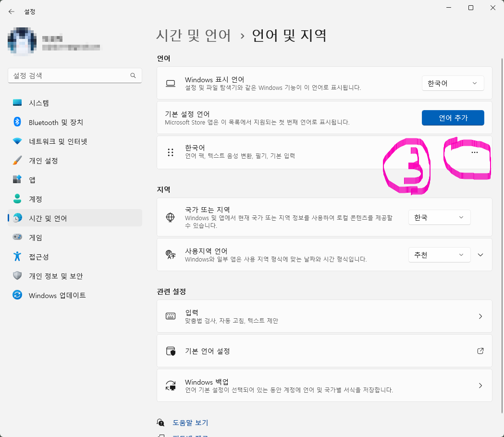Click the 개인 설정 paintbrush icon
The width and height of the screenshot is (504, 437).
click(17, 160)
